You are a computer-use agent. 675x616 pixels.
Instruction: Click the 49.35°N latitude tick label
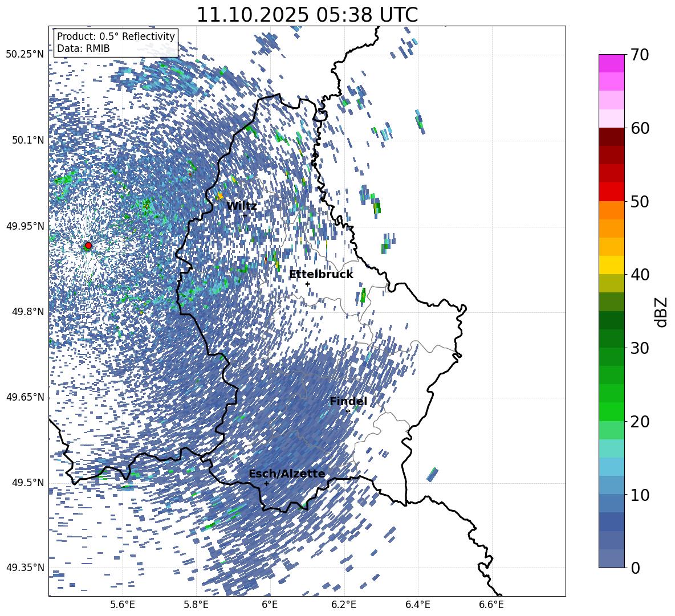[25, 568]
